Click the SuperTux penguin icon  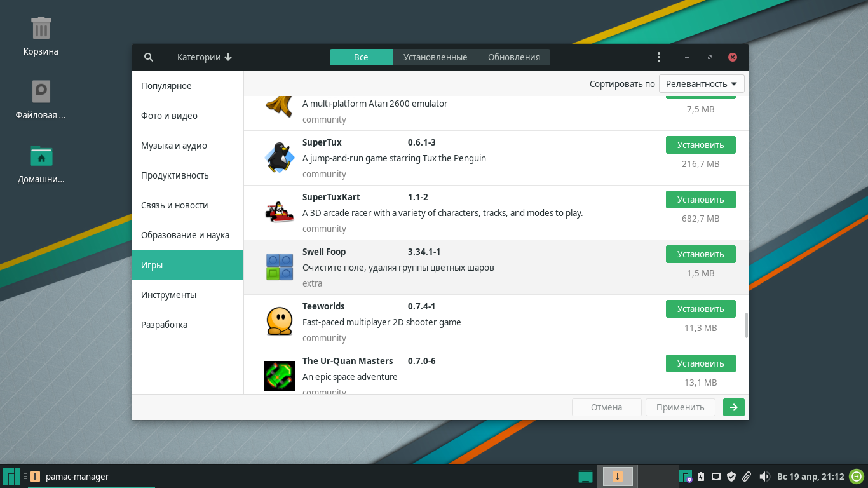point(280,158)
